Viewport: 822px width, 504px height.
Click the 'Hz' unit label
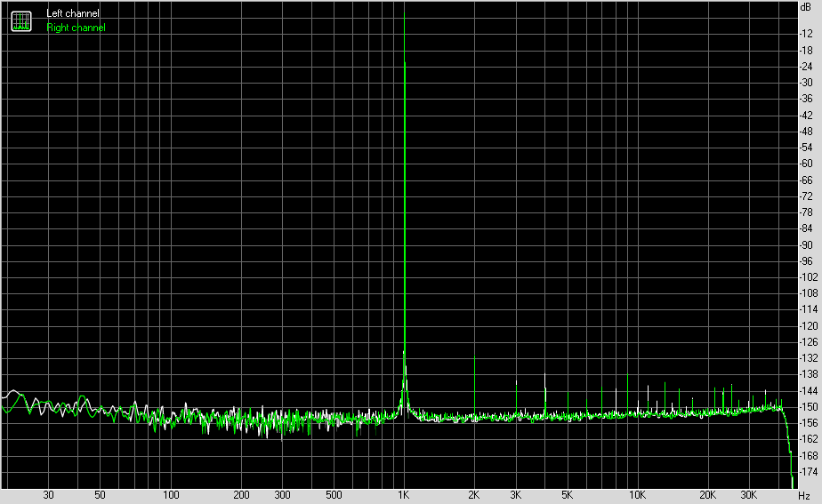point(804,496)
